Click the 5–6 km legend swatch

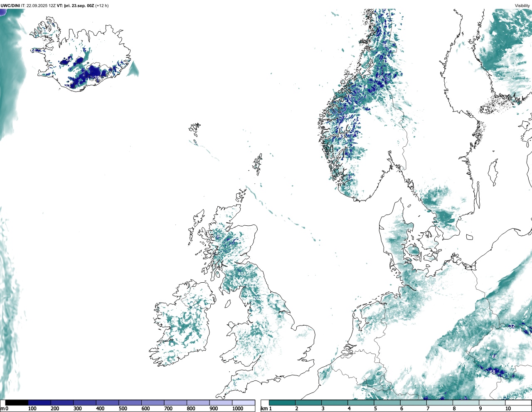pyautogui.click(x=387, y=402)
